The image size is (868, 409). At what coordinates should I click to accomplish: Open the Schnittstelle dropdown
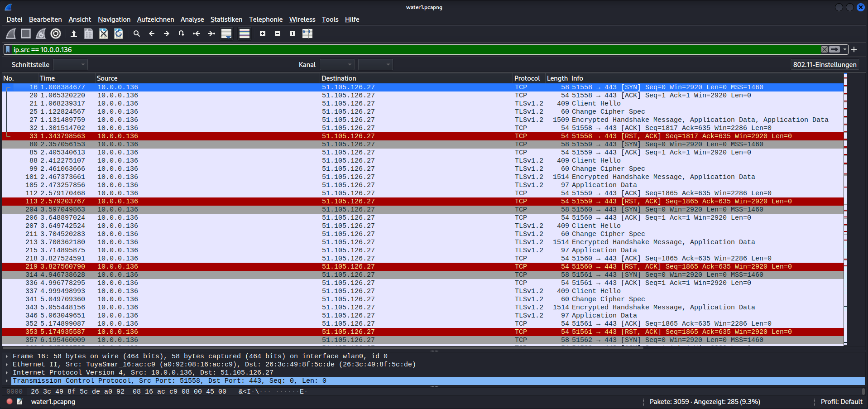[70, 65]
